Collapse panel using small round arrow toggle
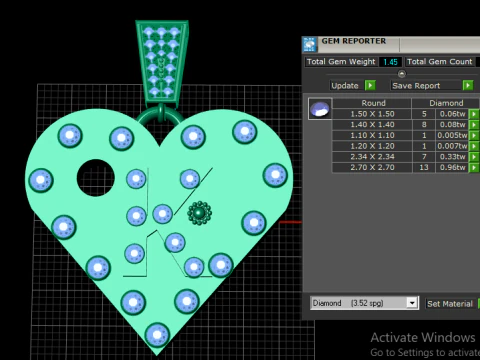 tap(402, 74)
